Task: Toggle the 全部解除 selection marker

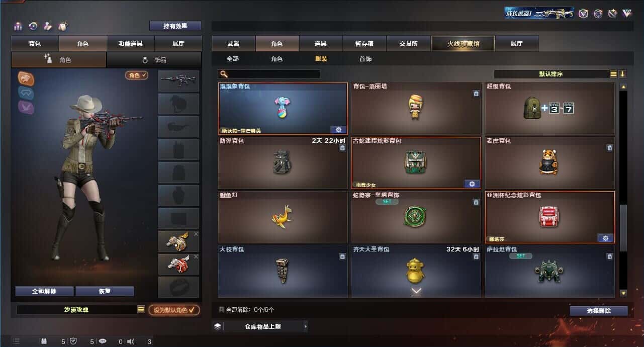Action: (x=222, y=310)
